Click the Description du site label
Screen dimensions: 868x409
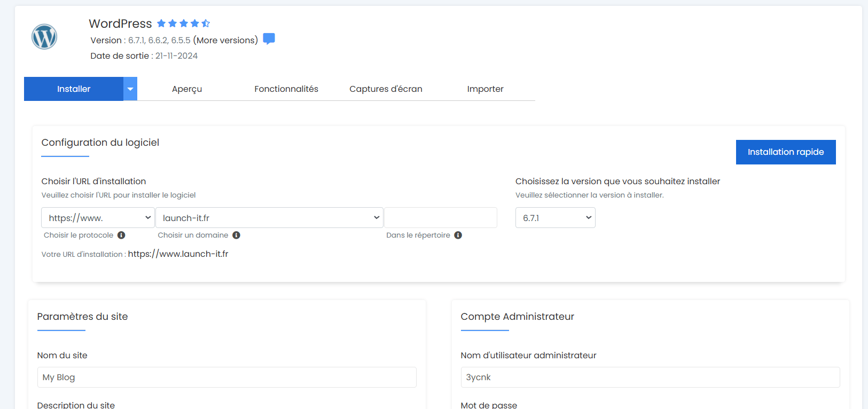point(76,405)
